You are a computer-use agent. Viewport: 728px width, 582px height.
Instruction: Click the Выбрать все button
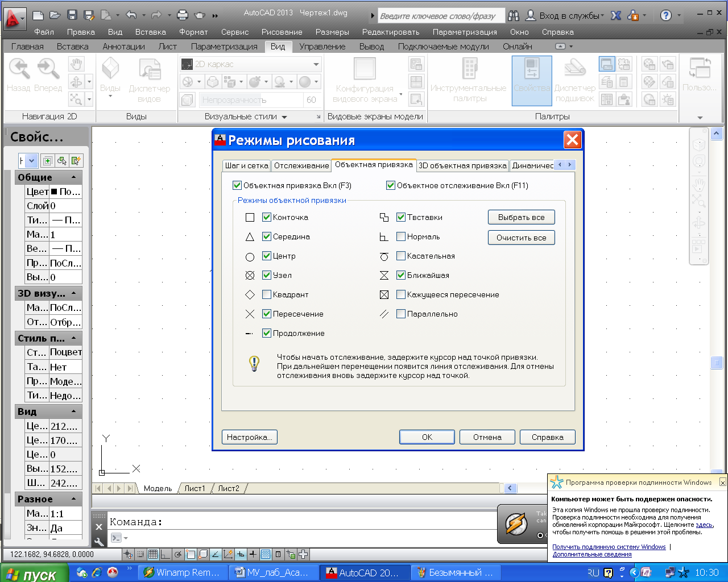click(522, 217)
